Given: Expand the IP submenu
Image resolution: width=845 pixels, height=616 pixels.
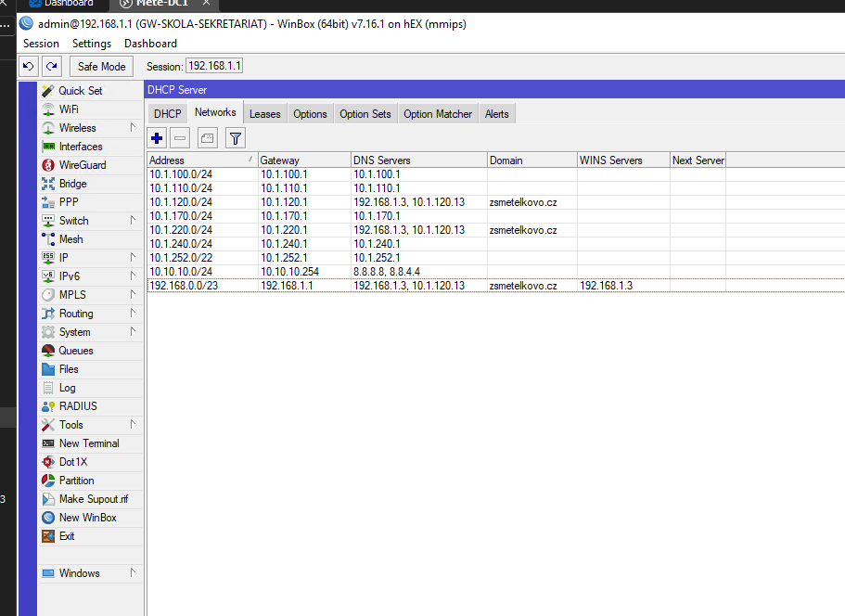Looking at the screenshot, I should coord(64,258).
